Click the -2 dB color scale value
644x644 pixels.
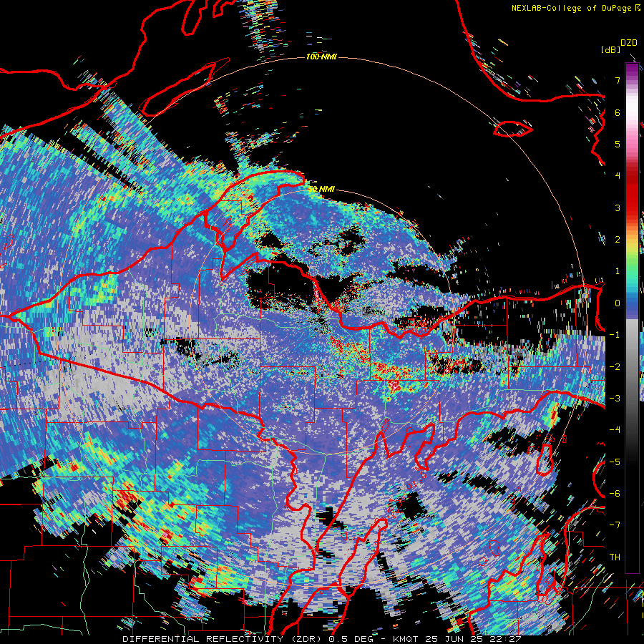click(x=615, y=367)
